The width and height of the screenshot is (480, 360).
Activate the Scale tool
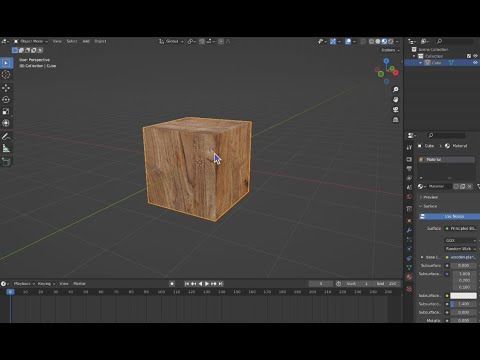(6, 111)
